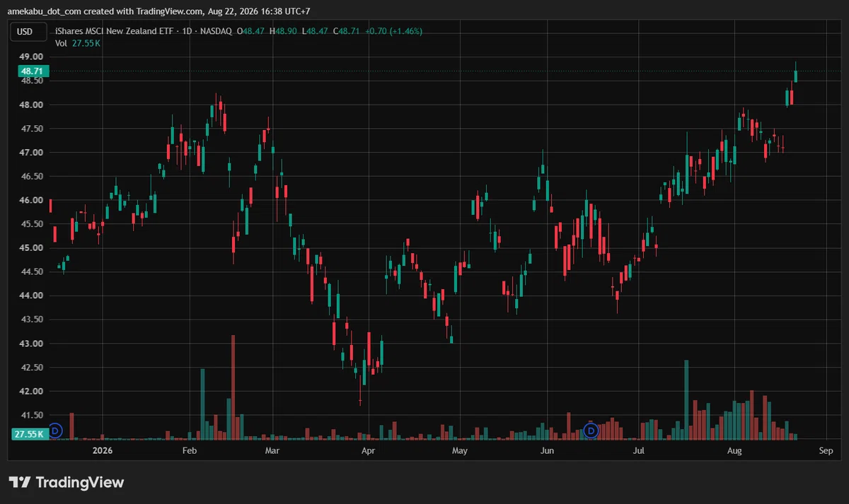Viewport: 849px width, 504px height.
Task: Click the 49.00 price axis label
Action: (x=32, y=57)
